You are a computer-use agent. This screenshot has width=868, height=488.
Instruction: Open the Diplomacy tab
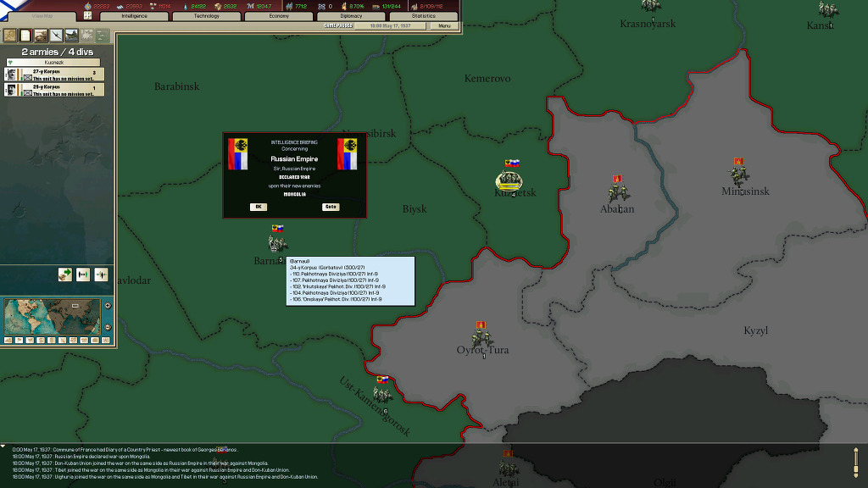(351, 16)
